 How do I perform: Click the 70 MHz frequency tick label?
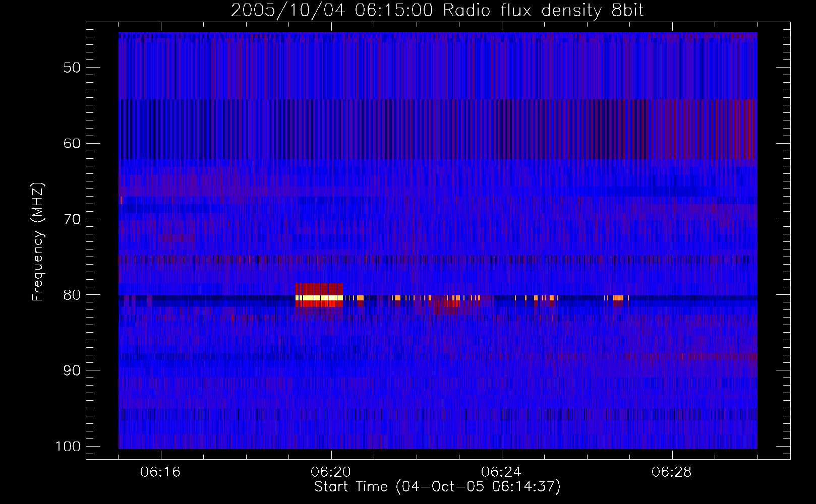click(72, 219)
